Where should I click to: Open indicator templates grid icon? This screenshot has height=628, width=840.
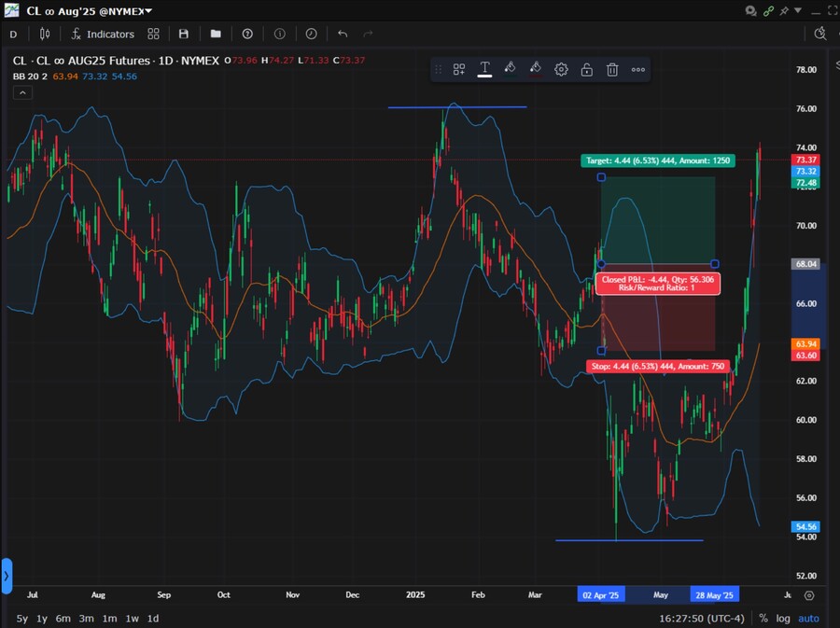coord(154,35)
